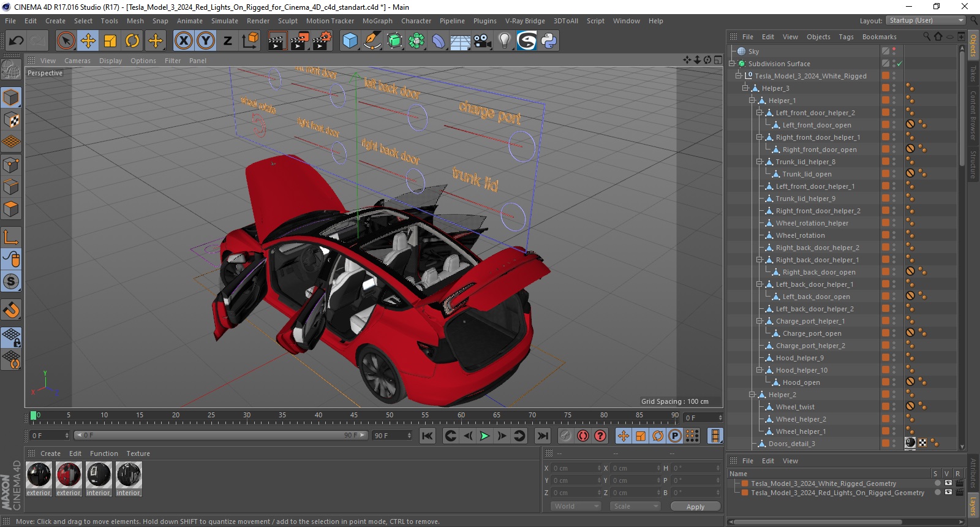
Task: Toggle Y axis lock
Action: pos(206,41)
